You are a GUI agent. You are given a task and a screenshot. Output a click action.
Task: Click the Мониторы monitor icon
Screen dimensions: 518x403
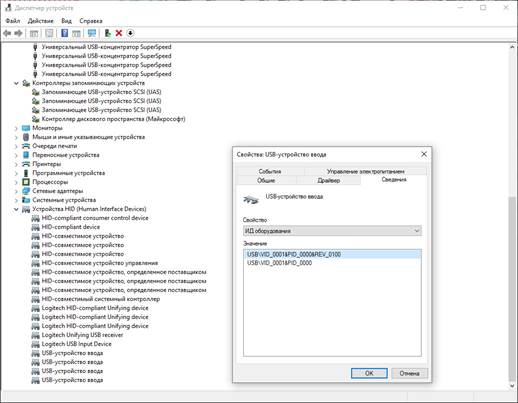click(x=26, y=128)
